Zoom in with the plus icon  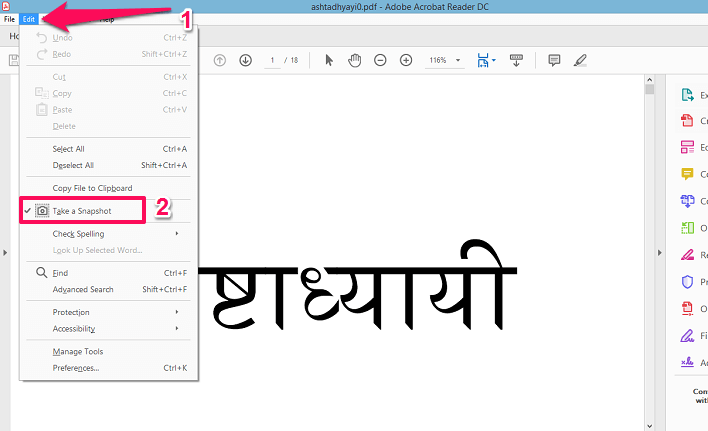pyautogui.click(x=406, y=60)
